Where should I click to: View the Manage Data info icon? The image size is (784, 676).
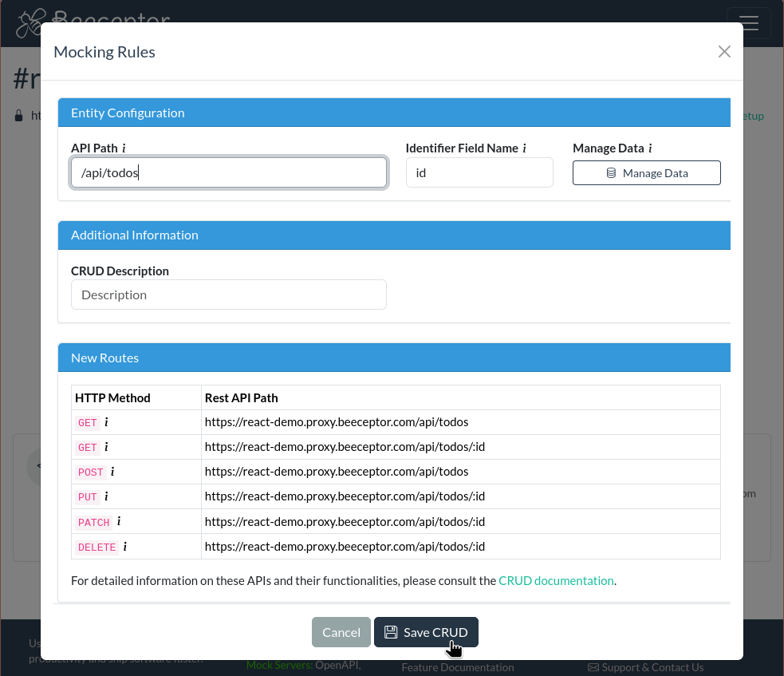pyautogui.click(x=649, y=147)
